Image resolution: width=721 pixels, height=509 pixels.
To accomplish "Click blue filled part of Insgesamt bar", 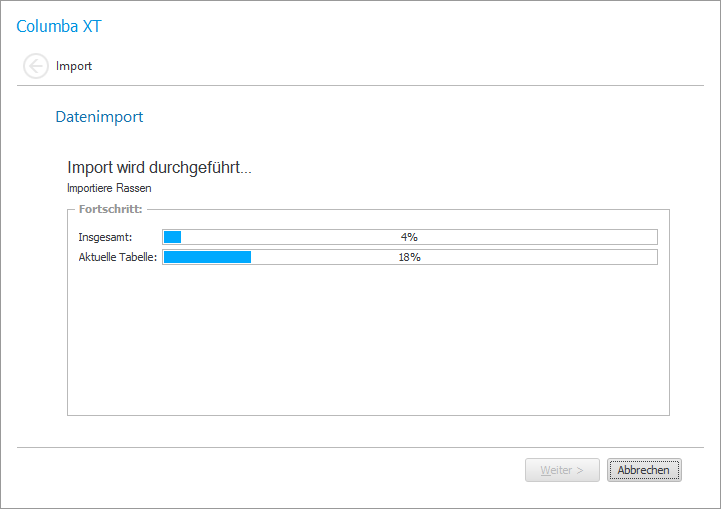I will 172,237.
